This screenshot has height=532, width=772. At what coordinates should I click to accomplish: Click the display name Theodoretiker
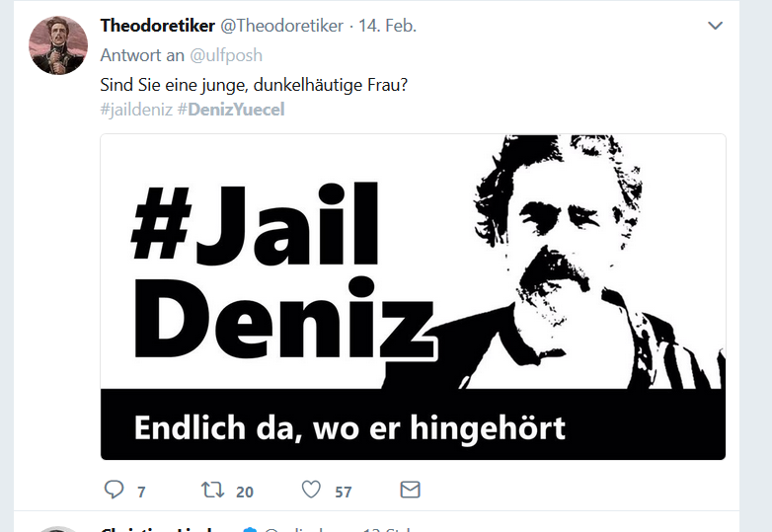(x=158, y=26)
